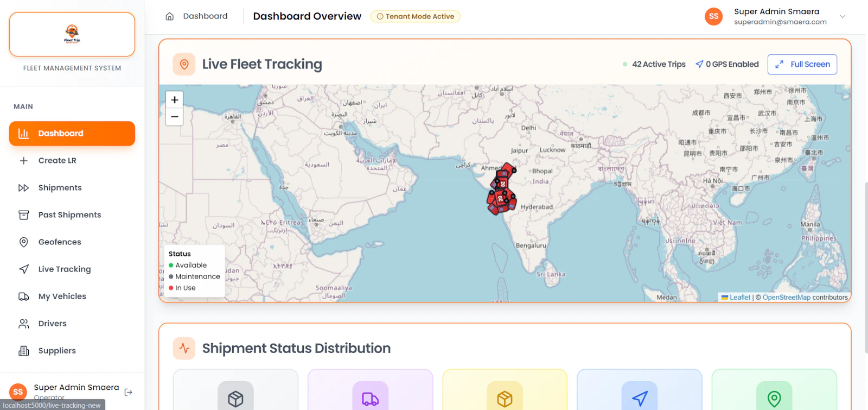
Task: Open Past Shipments page
Action: click(x=72, y=215)
